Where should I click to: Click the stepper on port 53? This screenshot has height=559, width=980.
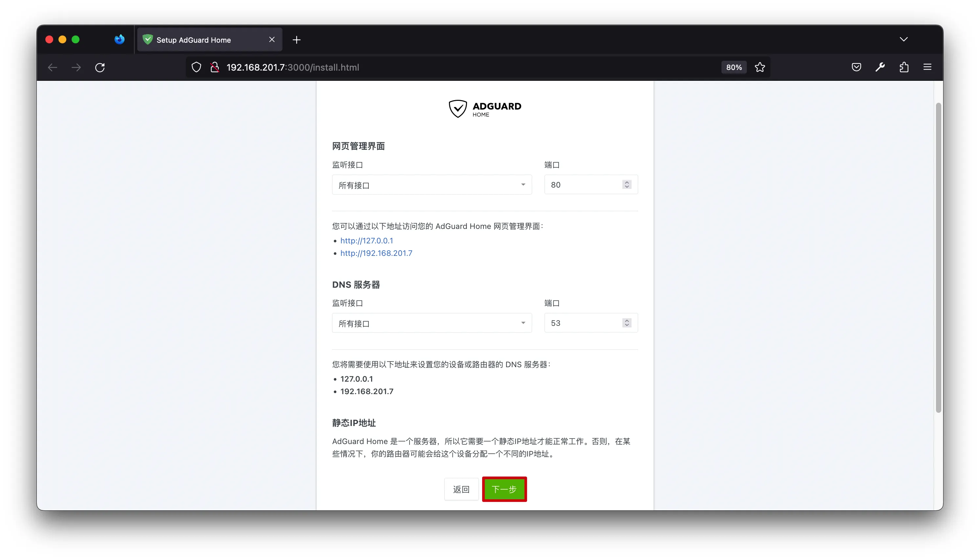click(627, 323)
